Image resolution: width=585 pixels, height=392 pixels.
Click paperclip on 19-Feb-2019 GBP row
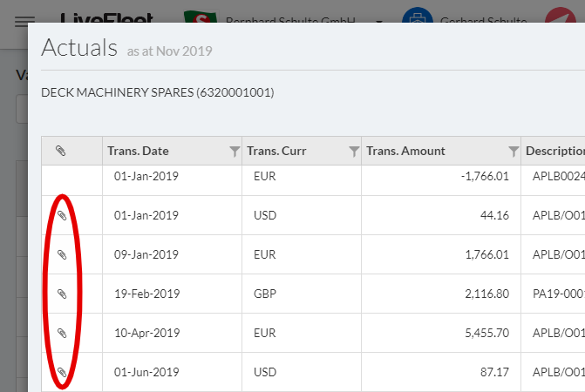pyautogui.click(x=61, y=294)
